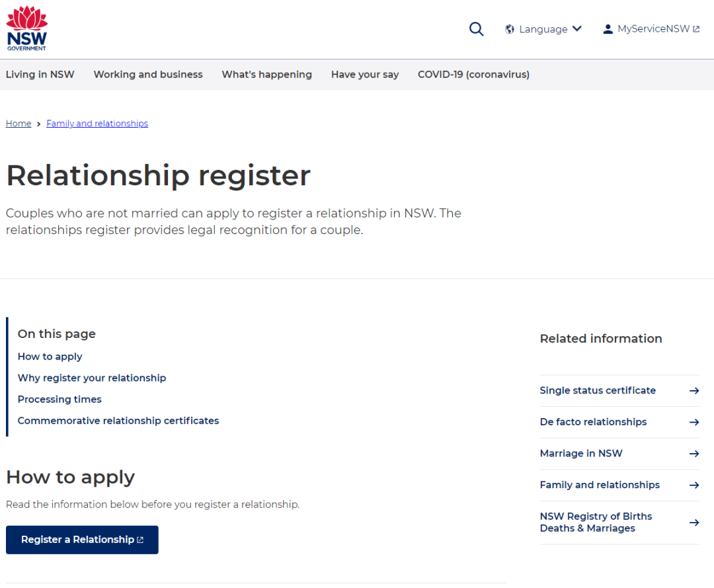Viewport: 714px width, 588px height.
Task: Jump to Processing times section
Action: point(59,399)
